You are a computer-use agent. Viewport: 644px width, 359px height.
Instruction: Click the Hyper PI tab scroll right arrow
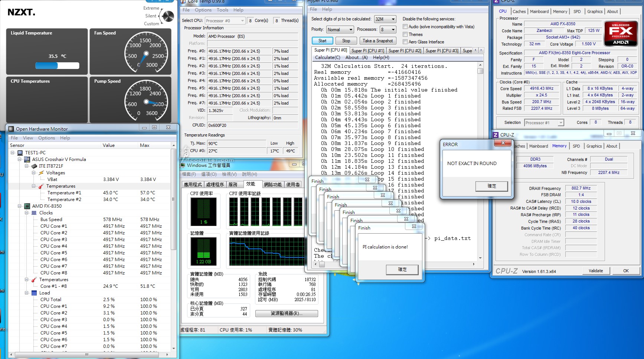(x=481, y=50)
